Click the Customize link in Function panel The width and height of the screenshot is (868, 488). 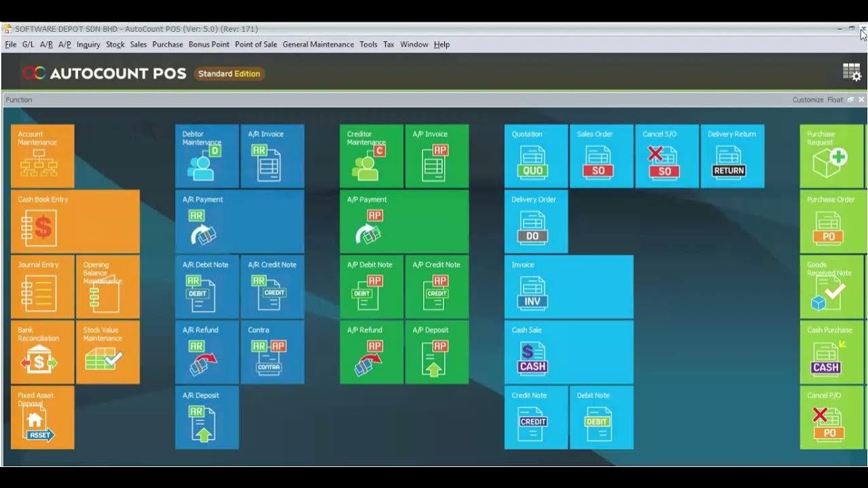(x=808, y=100)
